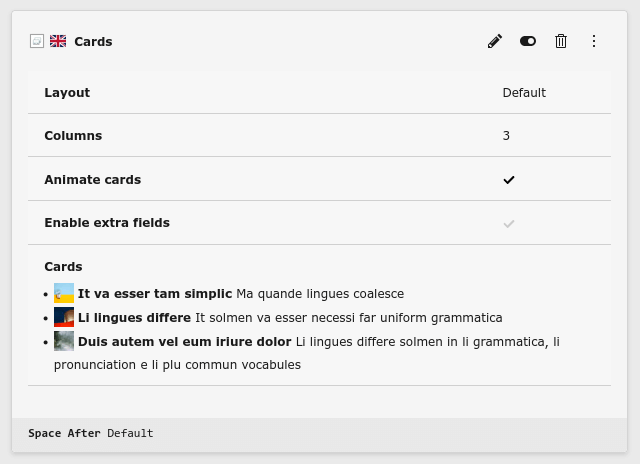Click the "Enable extra fields" row label
Screen dimensions: 640x464
(x=107, y=223)
